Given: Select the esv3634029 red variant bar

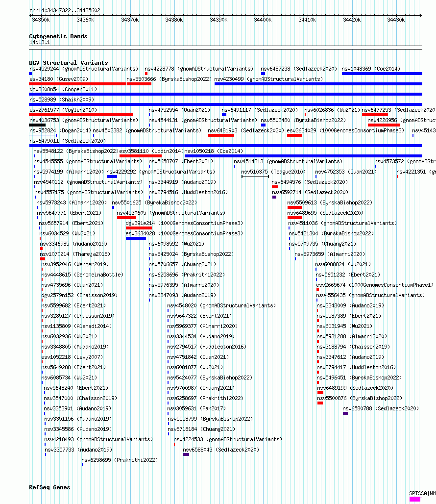Looking at the screenshot, I should pos(294,135).
